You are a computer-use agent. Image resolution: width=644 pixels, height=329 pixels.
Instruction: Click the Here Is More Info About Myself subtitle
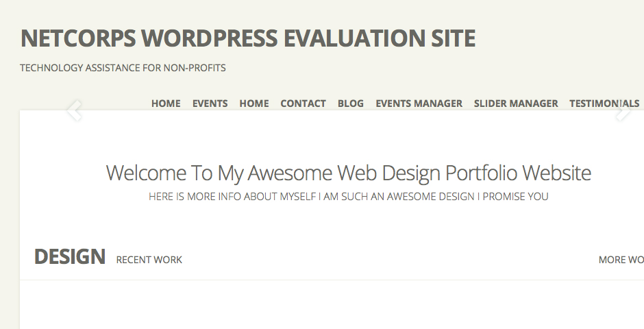click(348, 197)
